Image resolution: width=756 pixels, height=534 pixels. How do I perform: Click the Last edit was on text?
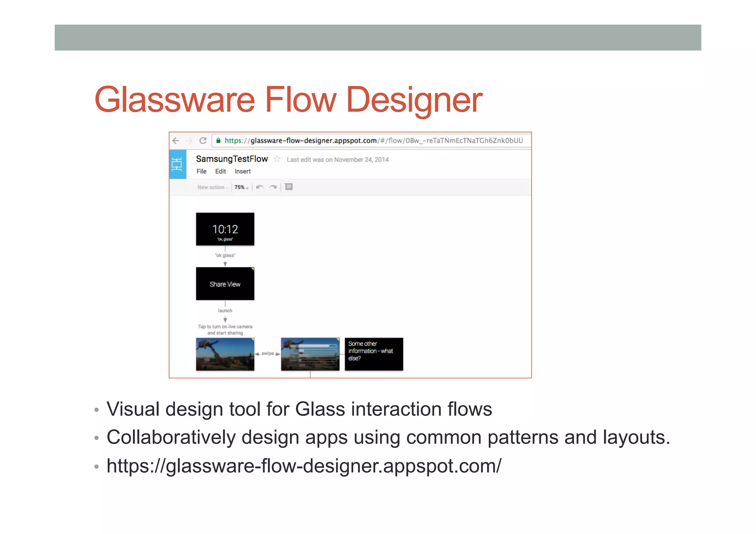point(337,160)
